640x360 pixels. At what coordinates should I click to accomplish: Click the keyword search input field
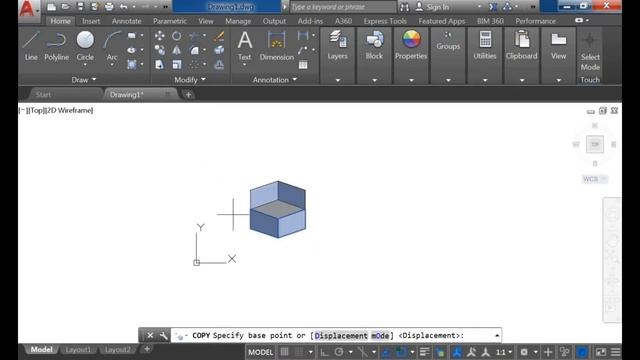pyautogui.click(x=343, y=7)
